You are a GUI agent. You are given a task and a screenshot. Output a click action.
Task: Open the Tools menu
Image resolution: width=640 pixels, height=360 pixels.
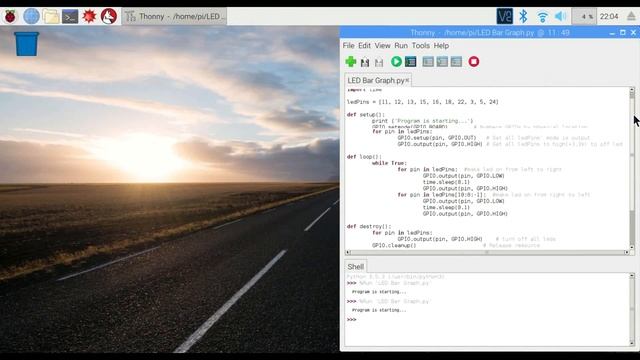pos(420,45)
